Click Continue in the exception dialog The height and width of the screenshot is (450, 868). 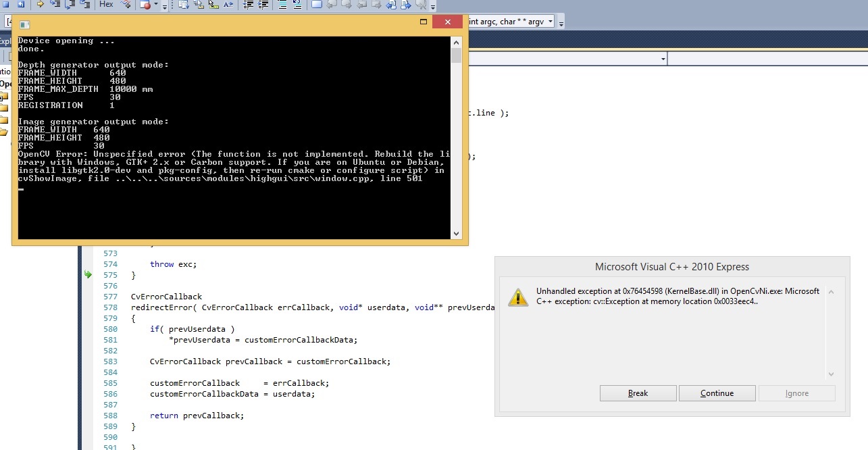(717, 393)
